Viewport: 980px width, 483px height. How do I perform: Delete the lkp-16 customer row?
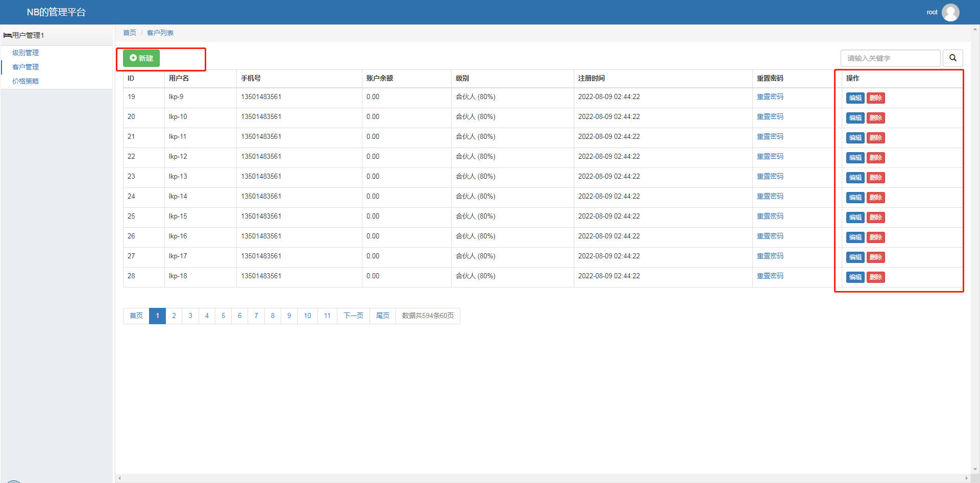876,237
